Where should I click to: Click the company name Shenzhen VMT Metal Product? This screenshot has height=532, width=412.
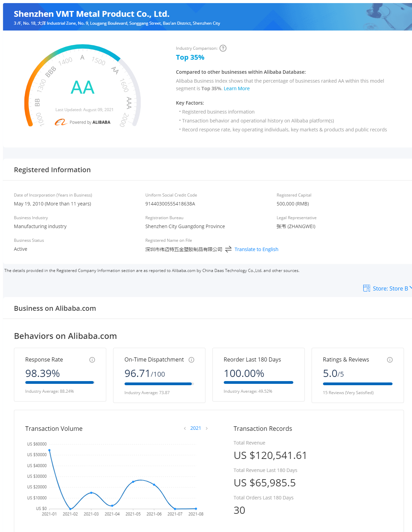click(x=92, y=14)
